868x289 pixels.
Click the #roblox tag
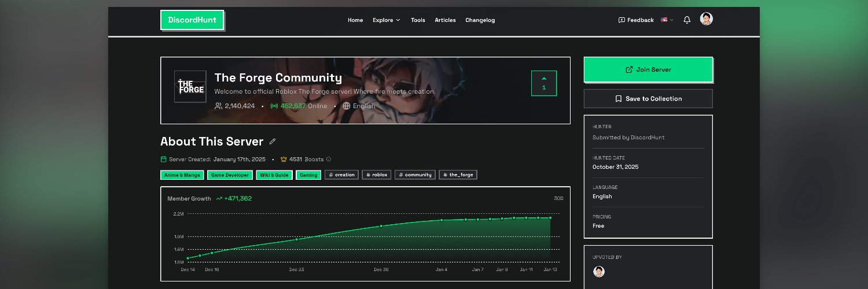[x=377, y=175]
